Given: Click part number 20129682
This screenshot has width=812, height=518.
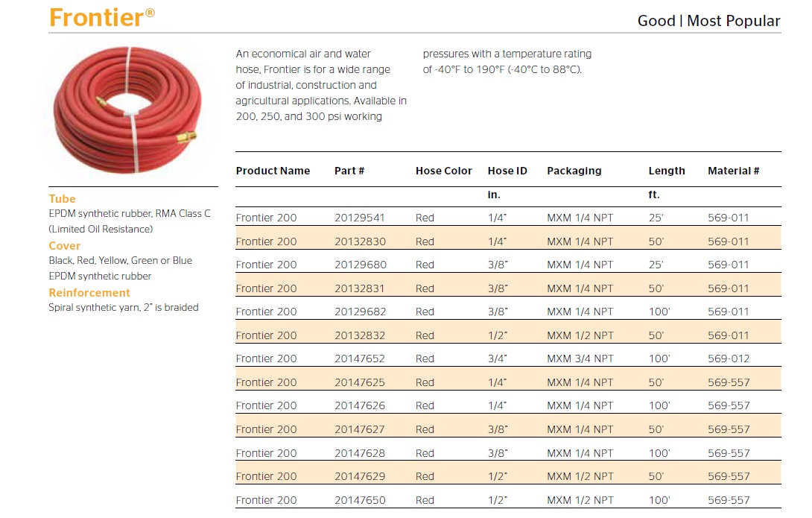Looking at the screenshot, I should [360, 312].
